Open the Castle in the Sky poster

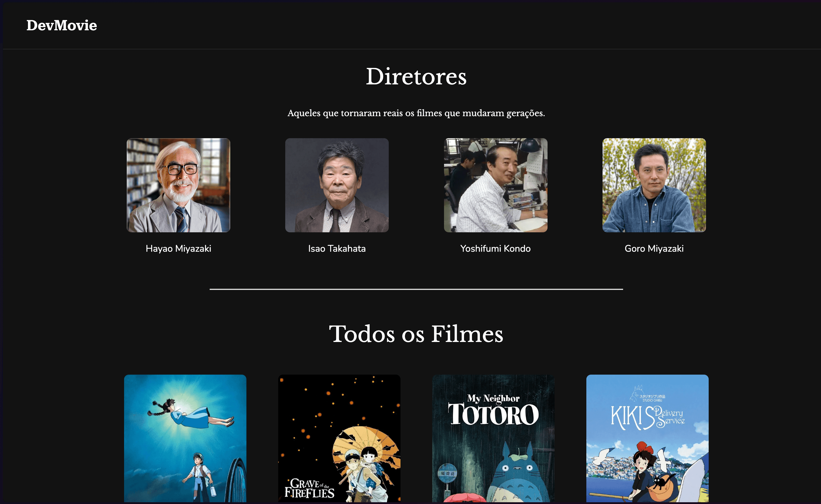click(x=185, y=438)
